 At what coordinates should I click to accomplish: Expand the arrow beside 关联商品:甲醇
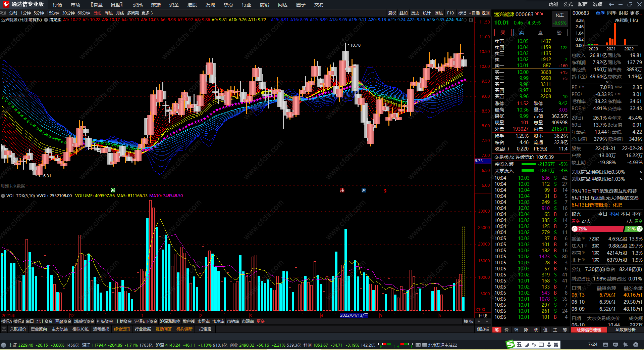pyautogui.click(x=640, y=179)
